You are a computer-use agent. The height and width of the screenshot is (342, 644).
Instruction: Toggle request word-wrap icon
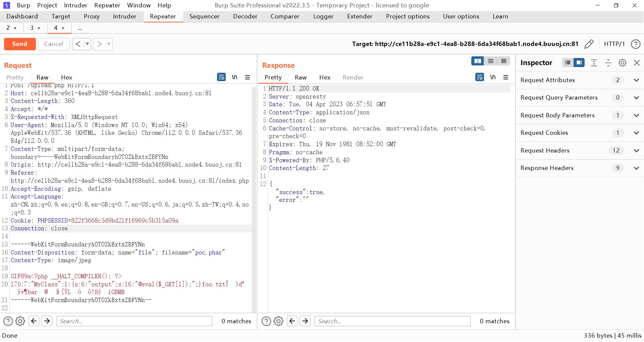pyautogui.click(x=221, y=77)
